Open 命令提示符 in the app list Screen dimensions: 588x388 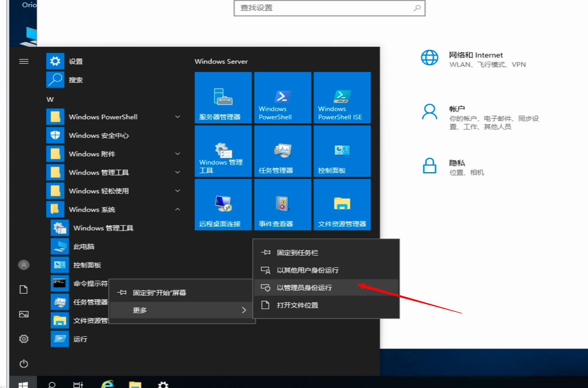coord(80,283)
